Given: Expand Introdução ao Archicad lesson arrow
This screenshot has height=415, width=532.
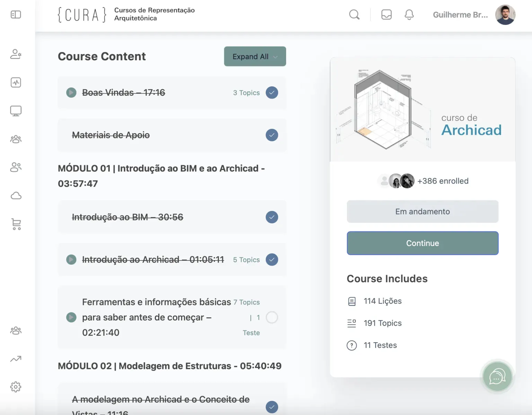Looking at the screenshot, I should tap(71, 260).
